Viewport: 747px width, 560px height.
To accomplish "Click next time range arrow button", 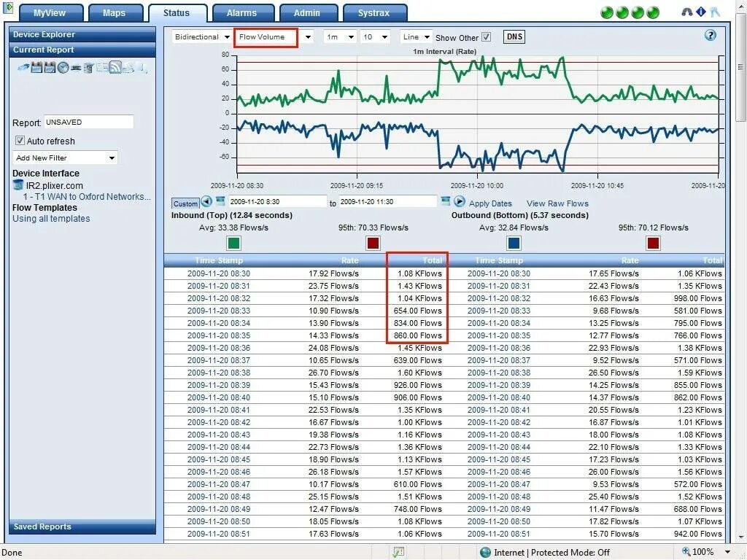I will [460, 201].
